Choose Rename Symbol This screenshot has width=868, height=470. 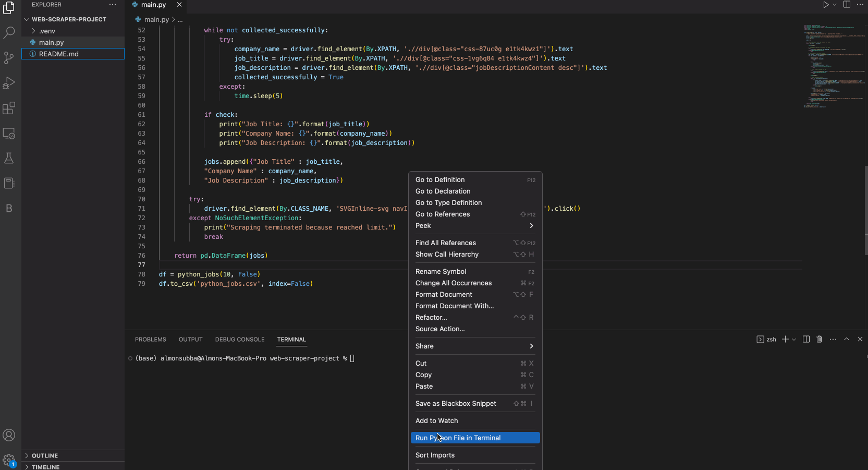[x=475, y=272]
